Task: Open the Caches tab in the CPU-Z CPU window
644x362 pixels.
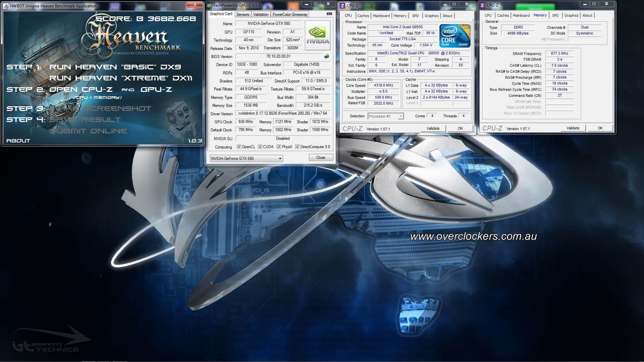Action: 363,16
